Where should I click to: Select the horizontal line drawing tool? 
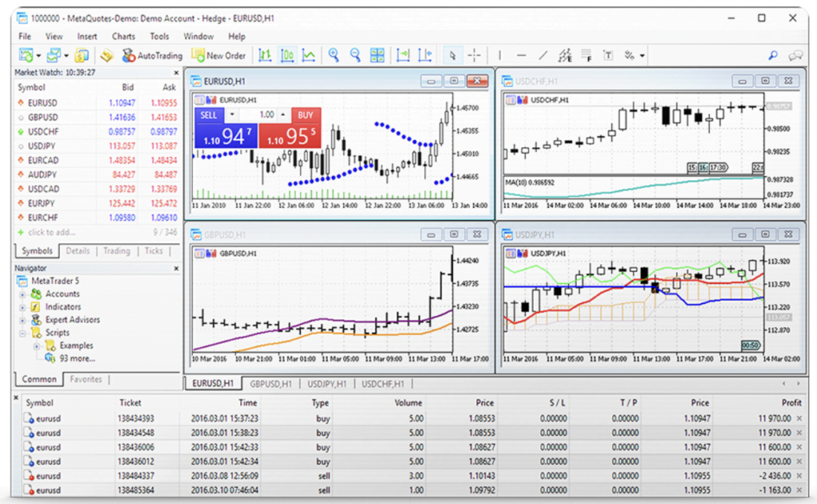(522, 55)
